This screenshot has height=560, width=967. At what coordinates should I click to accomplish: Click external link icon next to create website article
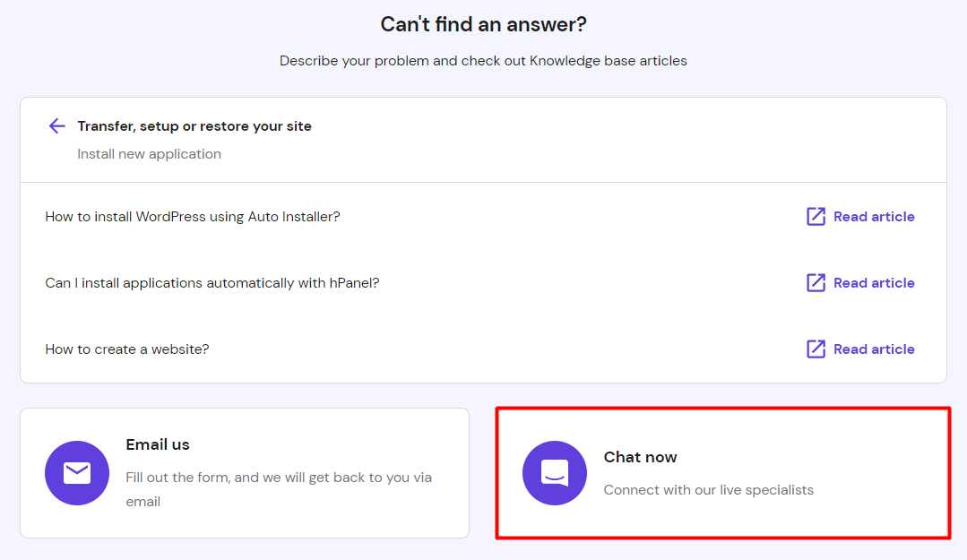coord(815,349)
